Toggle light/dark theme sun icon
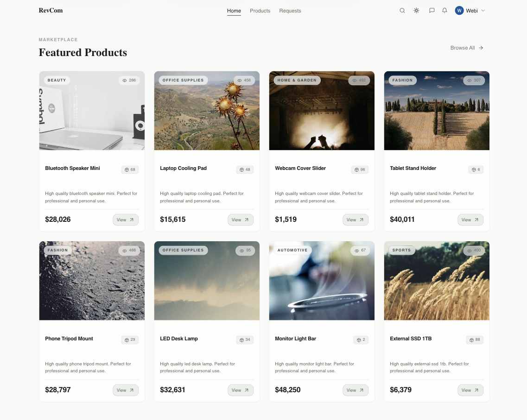This screenshot has height=420, width=527. coord(416,11)
